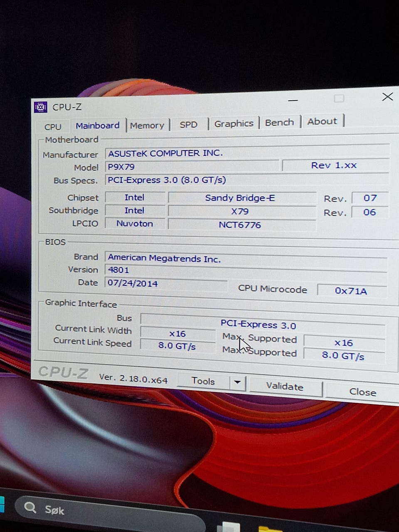Image resolution: width=399 pixels, height=532 pixels.
Task: Click the search magnifier icon in taskbar
Action: pyautogui.click(x=30, y=507)
